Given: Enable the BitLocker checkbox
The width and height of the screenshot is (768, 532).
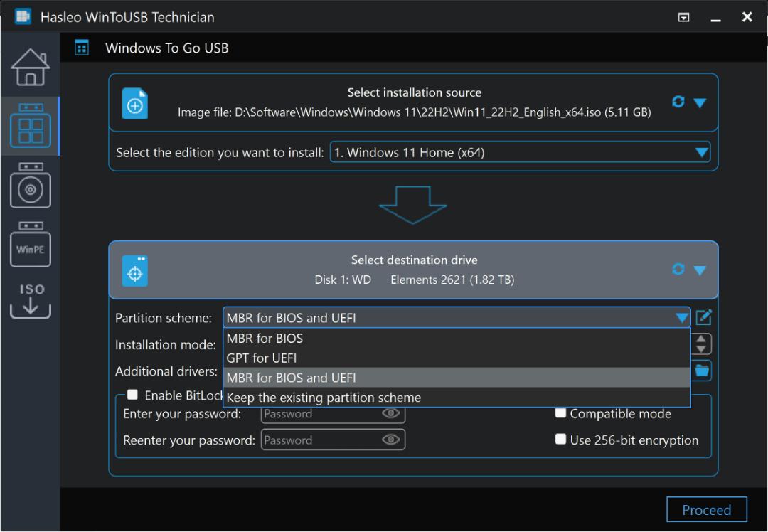Looking at the screenshot, I should (x=132, y=395).
